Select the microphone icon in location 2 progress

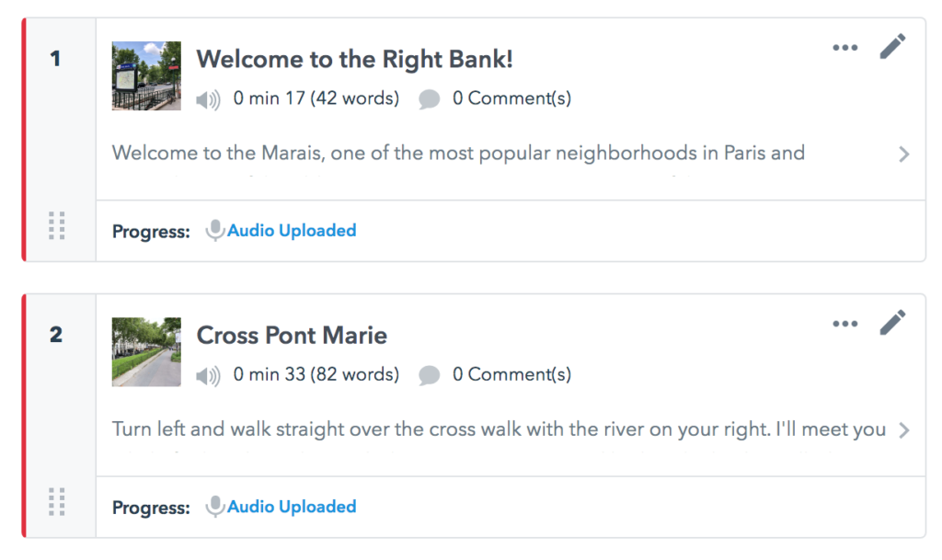click(x=214, y=507)
